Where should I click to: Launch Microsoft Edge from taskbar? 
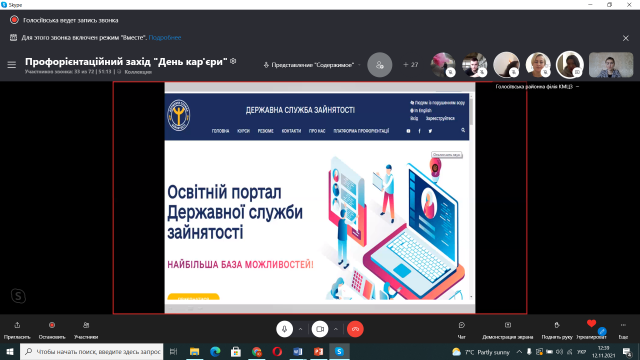[215, 351]
